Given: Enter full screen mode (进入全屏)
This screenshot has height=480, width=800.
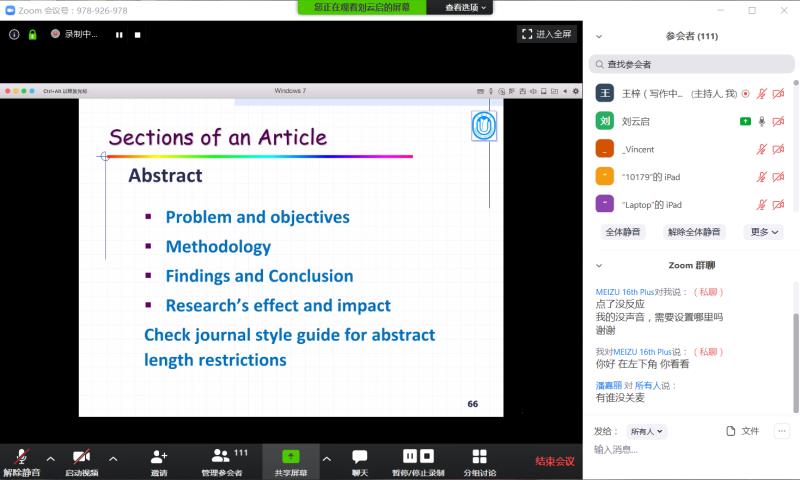Looking at the screenshot, I should coord(546,34).
